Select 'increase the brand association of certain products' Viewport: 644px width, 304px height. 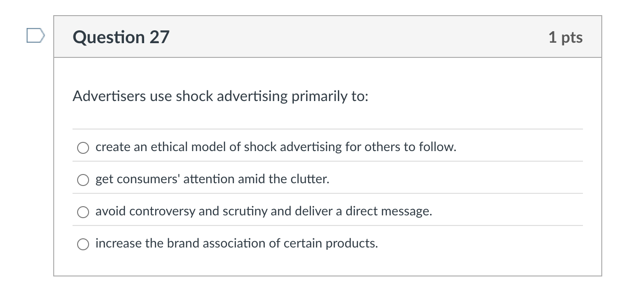tap(83, 244)
